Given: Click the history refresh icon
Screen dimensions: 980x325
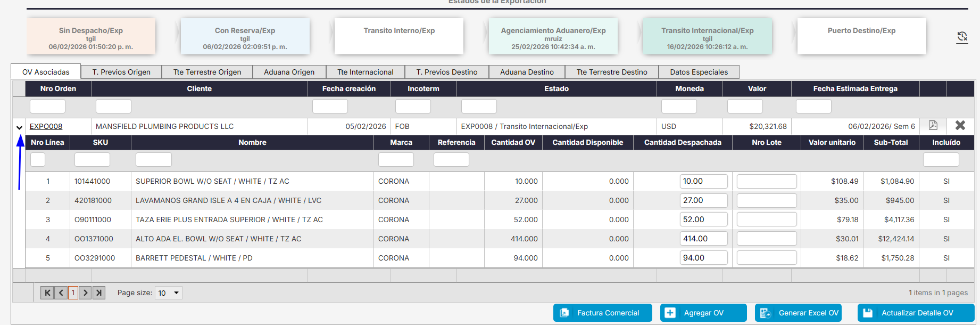Looking at the screenshot, I should pos(962,37).
